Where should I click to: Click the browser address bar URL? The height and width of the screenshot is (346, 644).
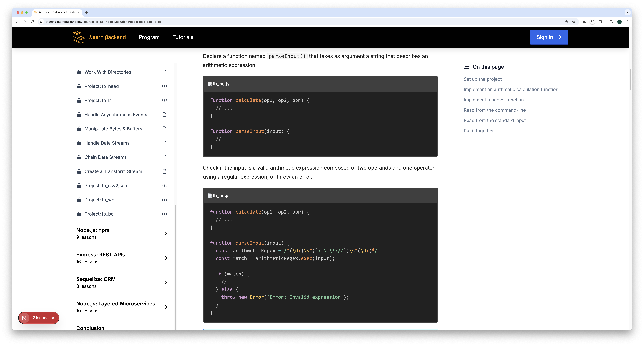(x=104, y=22)
